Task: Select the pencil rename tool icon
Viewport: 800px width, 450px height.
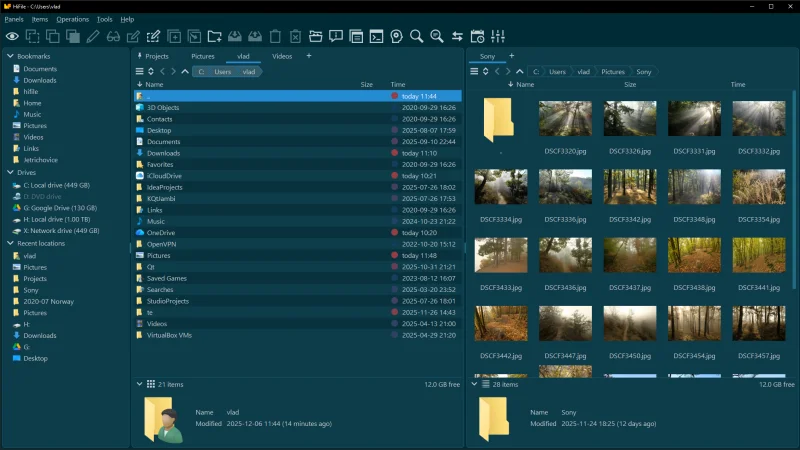Action: [93, 36]
